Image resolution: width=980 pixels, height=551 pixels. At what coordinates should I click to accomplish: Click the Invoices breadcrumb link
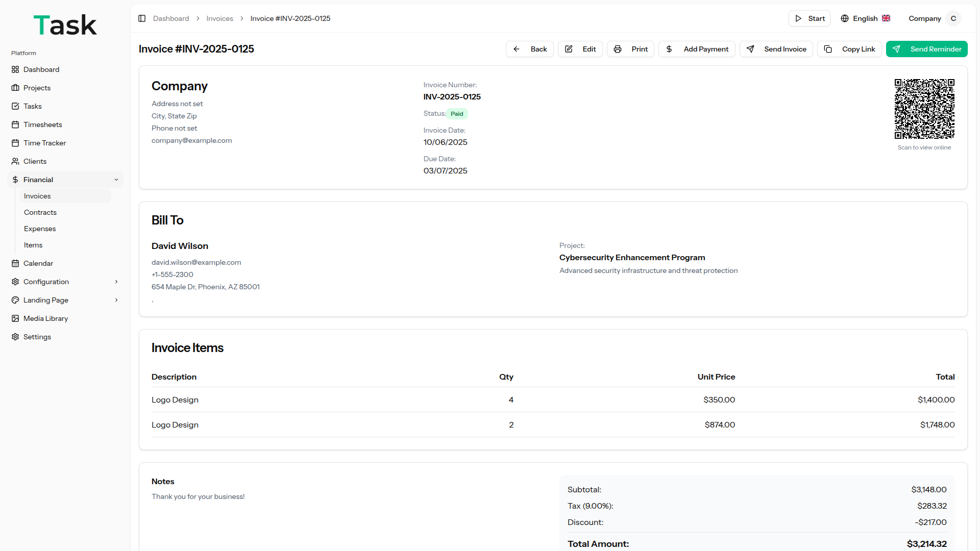point(219,18)
